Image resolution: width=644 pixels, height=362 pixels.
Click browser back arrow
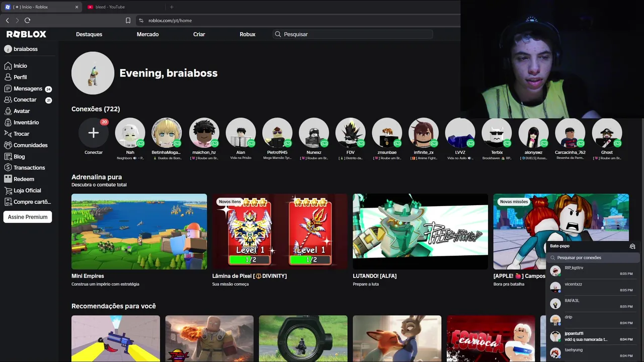click(x=7, y=20)
